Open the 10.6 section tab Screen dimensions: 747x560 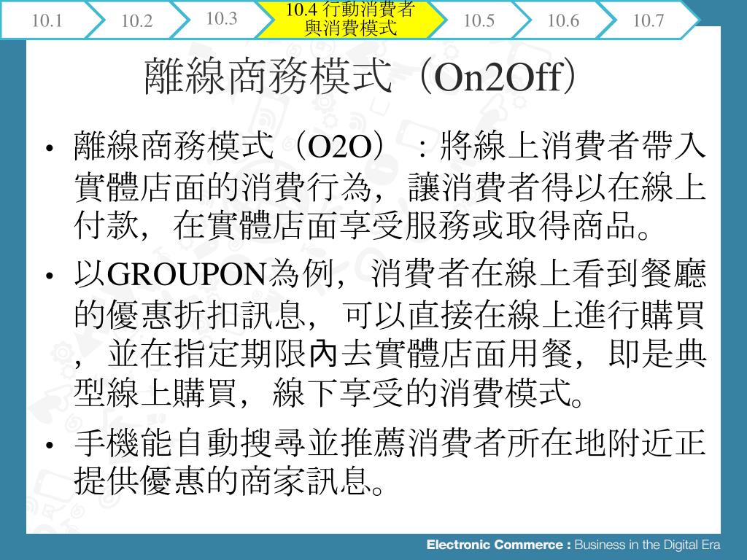coord(563,20)
